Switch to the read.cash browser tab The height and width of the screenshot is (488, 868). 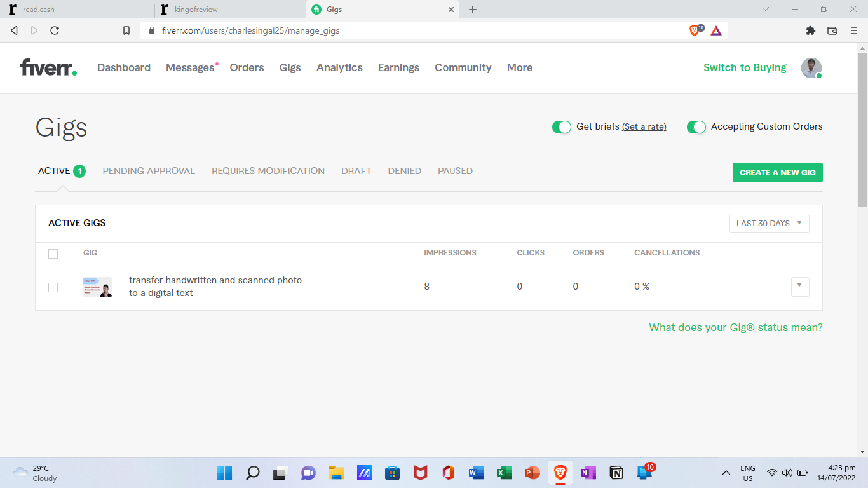76,10
